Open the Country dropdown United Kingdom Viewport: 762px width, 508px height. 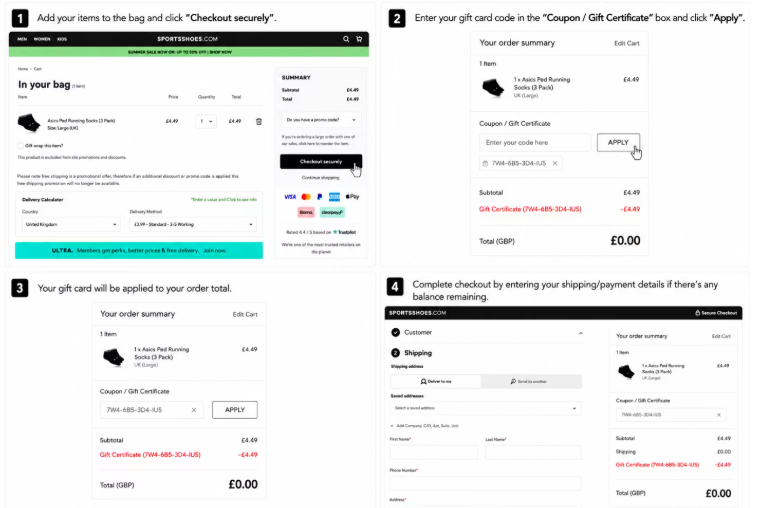click(x=71, y=225)
